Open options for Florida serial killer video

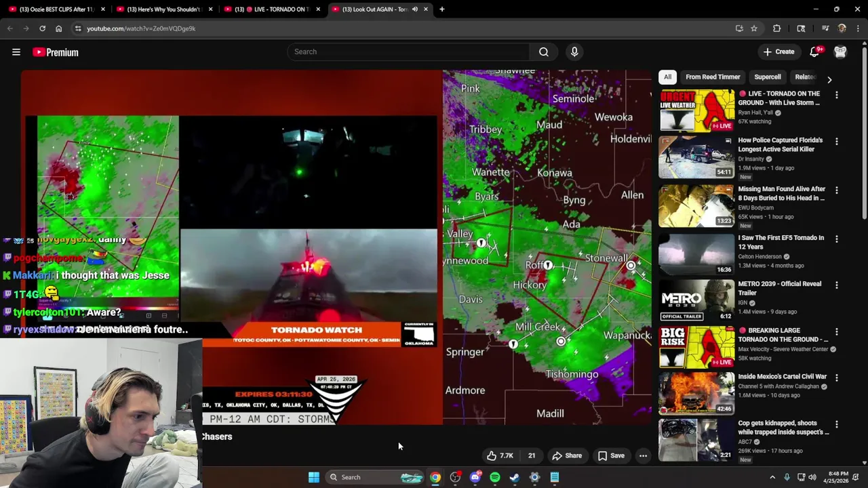tap(836, 142)
